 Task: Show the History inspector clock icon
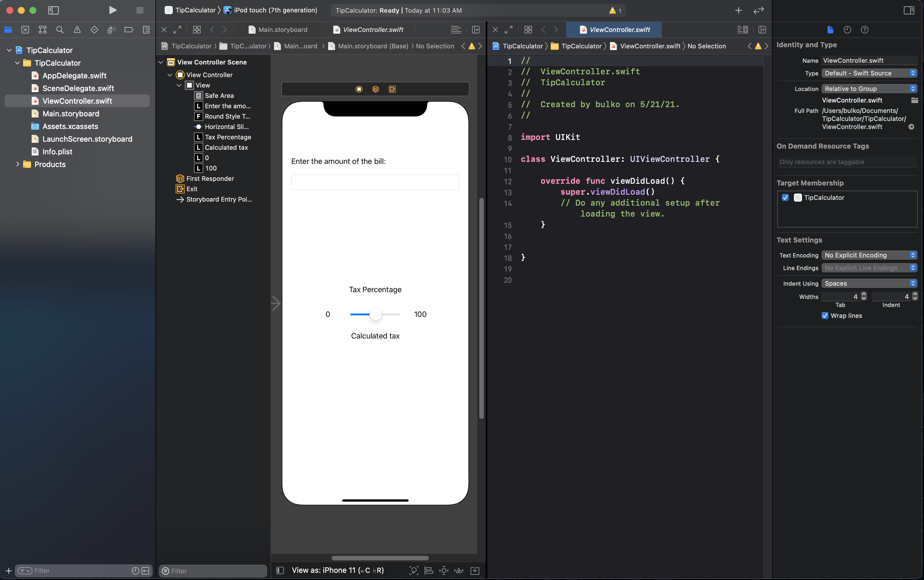point(847,30)
